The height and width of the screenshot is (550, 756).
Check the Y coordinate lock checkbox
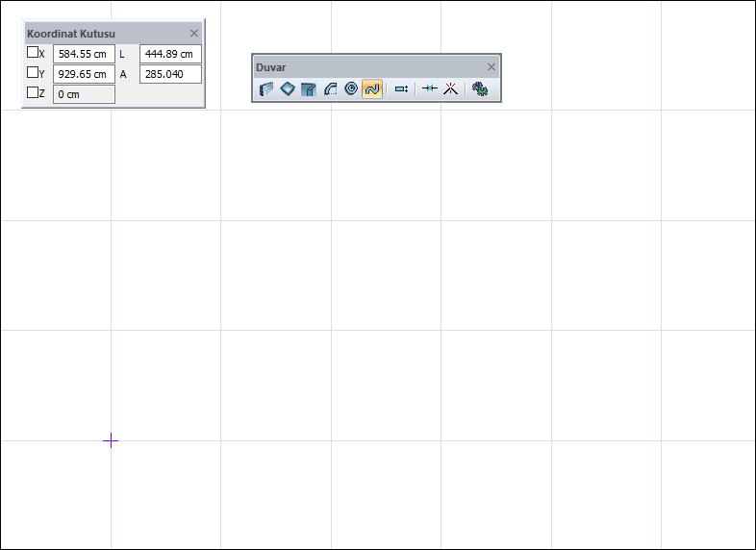[33, 73]
